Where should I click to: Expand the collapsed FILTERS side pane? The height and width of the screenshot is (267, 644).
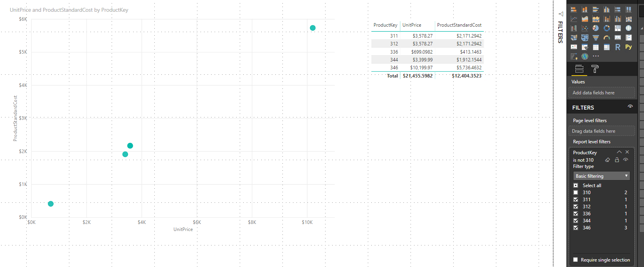561,14
